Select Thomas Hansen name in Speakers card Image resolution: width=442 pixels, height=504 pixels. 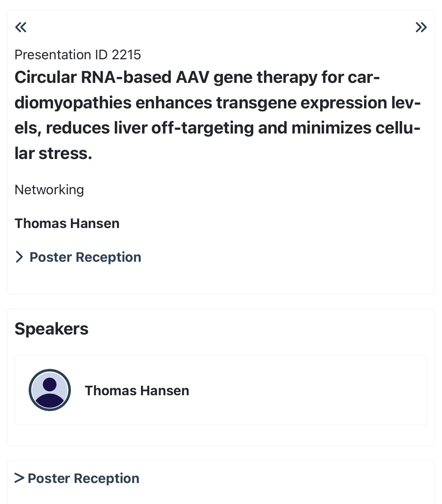pos(137,391)
